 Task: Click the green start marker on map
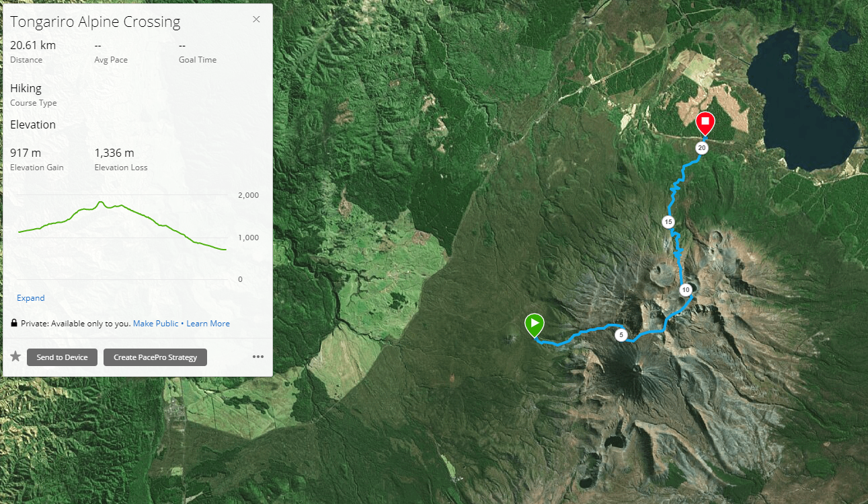534,327
